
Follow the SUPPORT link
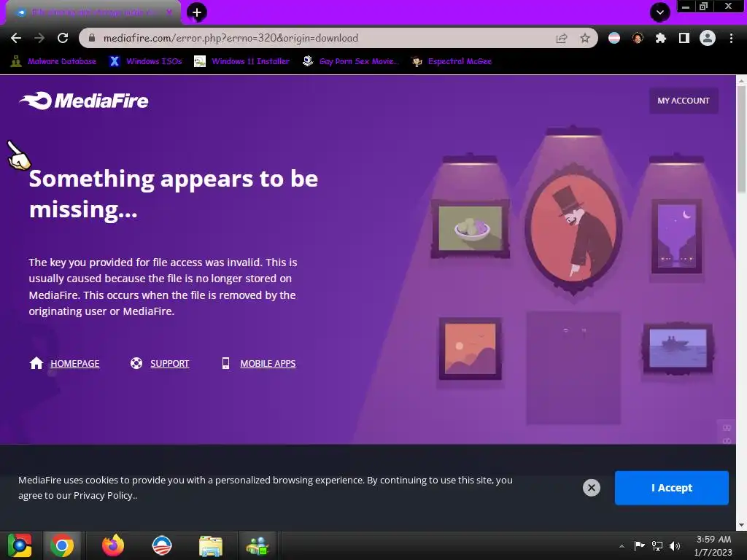pos(169,363)
